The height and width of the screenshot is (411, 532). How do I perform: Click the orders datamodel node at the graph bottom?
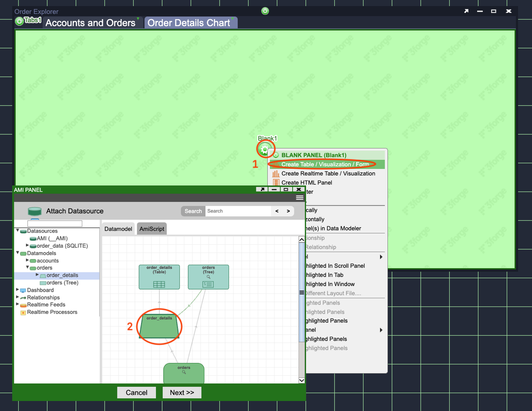[x=184, y=374]
